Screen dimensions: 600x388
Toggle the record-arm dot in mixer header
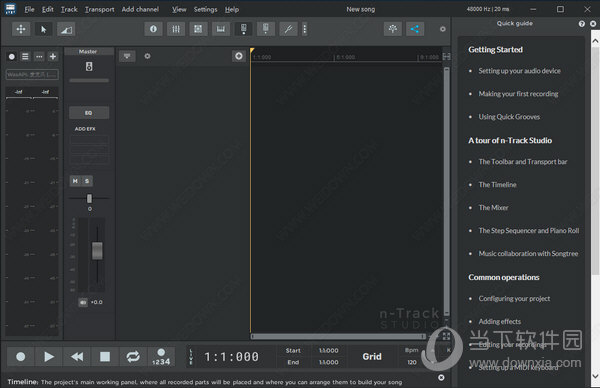pyautogui.click(x=12, y=57)
